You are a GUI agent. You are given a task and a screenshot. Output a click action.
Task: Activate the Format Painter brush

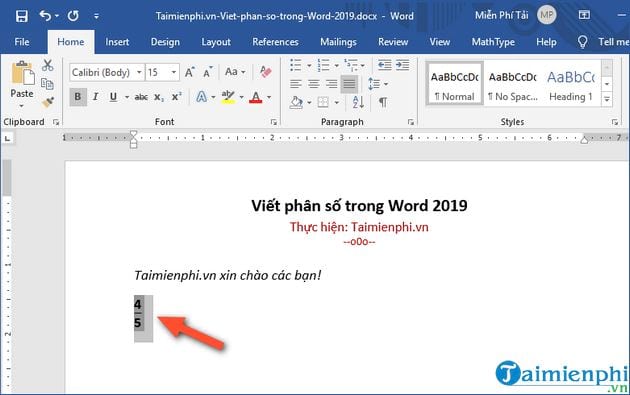48,102
